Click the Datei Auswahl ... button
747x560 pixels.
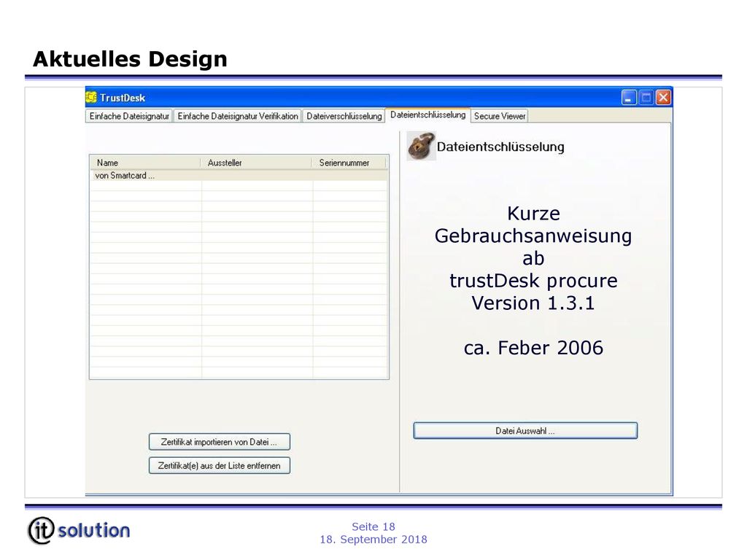coord(525,431)
